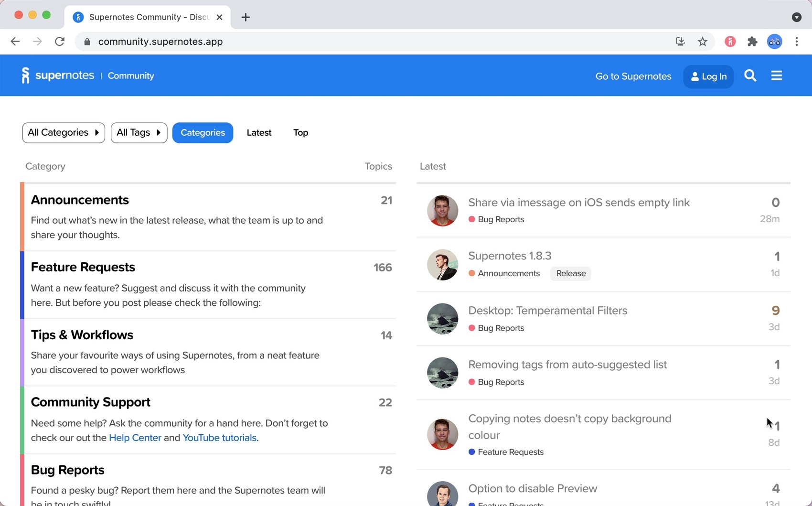Viewport: 812px width, 506px height.
Task: Open the Supernotes browser extension icon
Action: coord(730,42)
